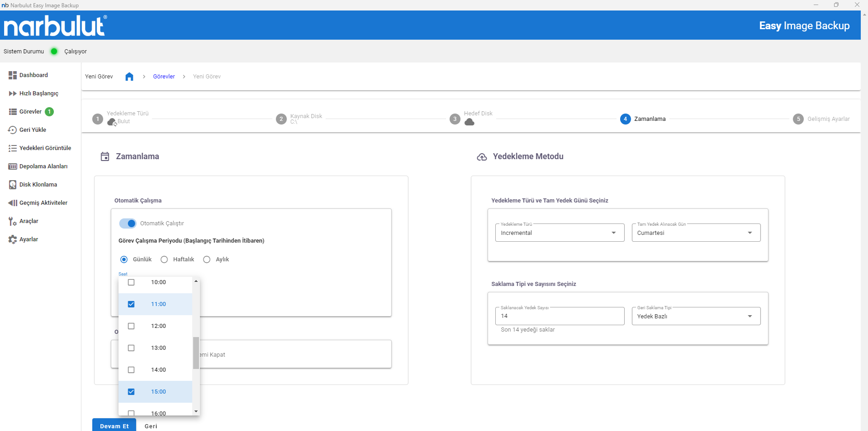Click the Hızlı Başlangıç fast-forward icon
Viewport: 868px width, 431px height.
click(x=12, y=93)
